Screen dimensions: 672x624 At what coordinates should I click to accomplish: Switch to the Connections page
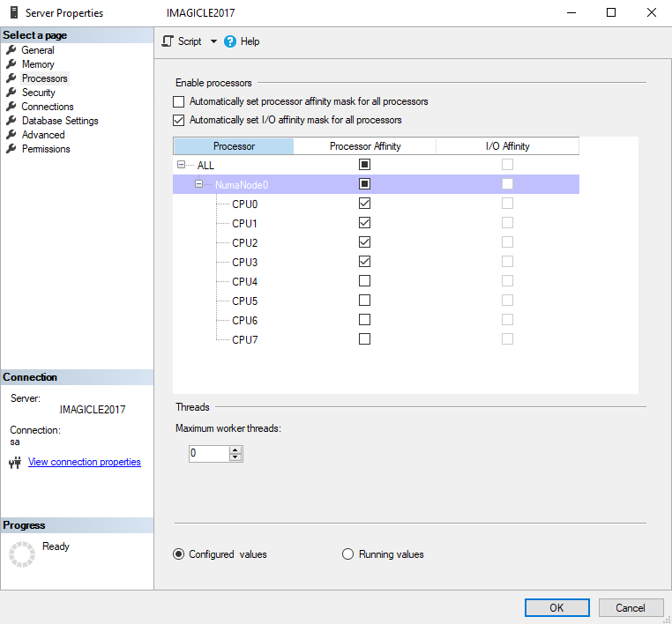pos(48,107)
